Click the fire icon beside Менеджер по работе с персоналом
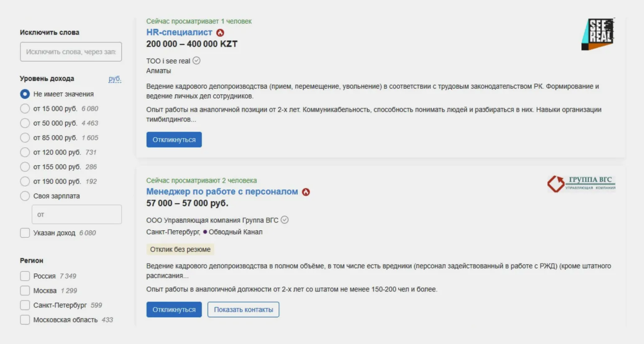 [306, 192]
